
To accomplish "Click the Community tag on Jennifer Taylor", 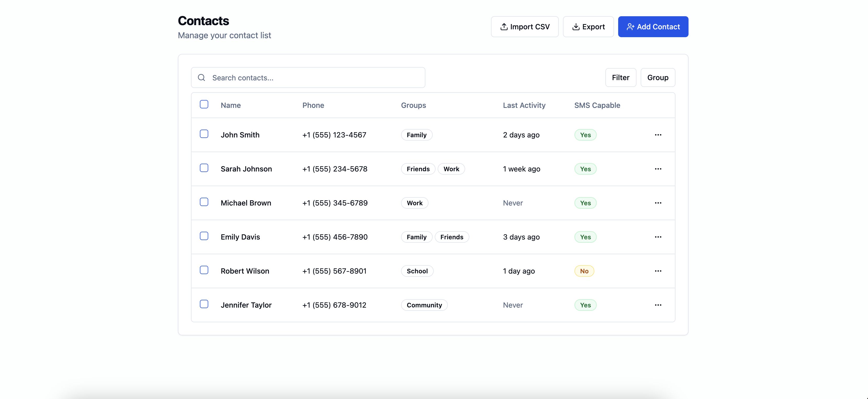I will (x=424, y=305).
